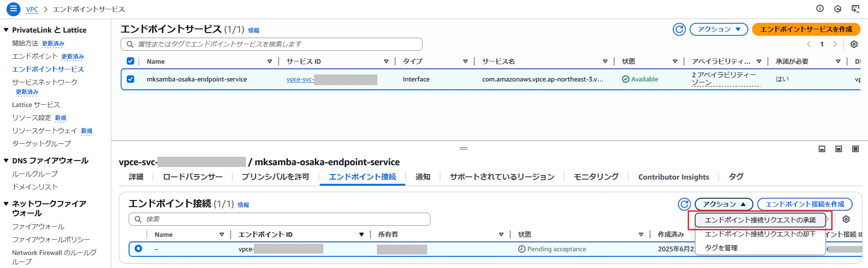
Task: Open Lattice サービス in sidebar
Action: pyautogui.click(x=36, y=105)
